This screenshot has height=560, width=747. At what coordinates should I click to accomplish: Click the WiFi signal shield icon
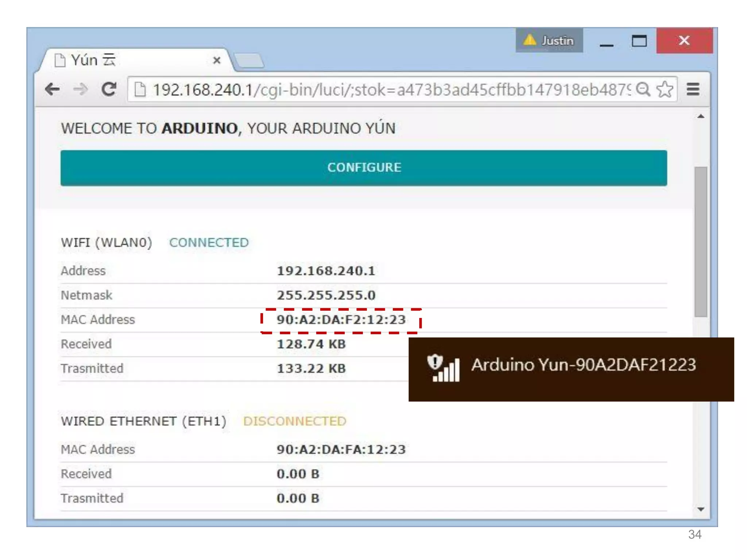(444, 368)
